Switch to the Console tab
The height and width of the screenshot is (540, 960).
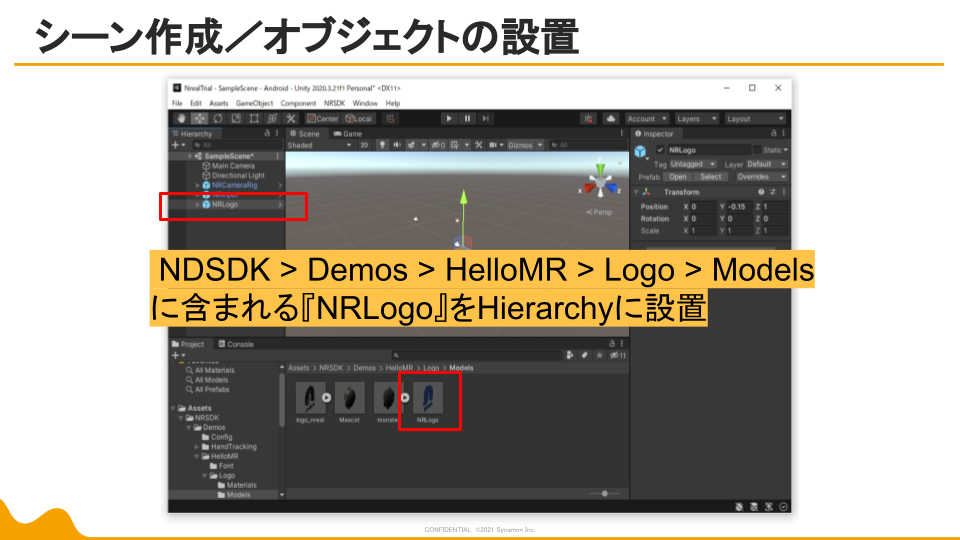236,344
